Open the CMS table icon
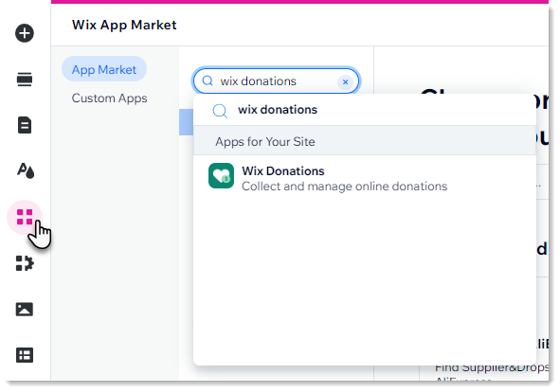560x392 pixels. (x=25, y=355)
